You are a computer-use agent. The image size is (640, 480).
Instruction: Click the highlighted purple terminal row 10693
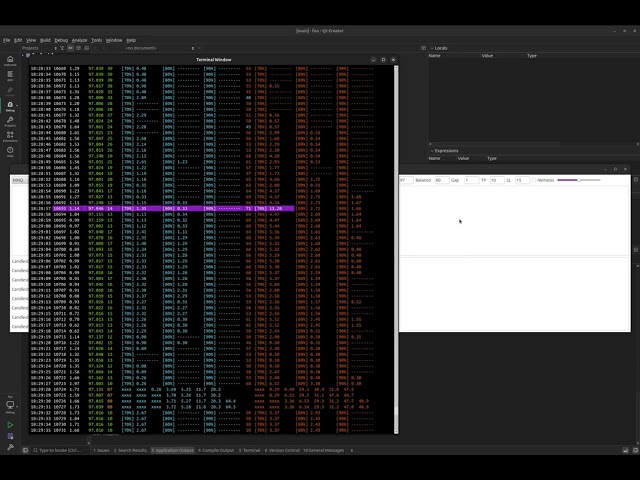[x=173, y=209]
